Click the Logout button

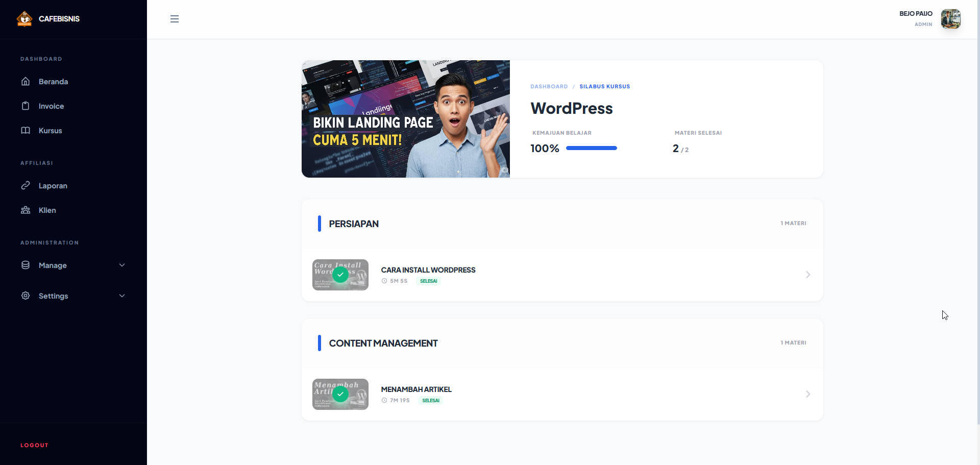coord(34,445)
